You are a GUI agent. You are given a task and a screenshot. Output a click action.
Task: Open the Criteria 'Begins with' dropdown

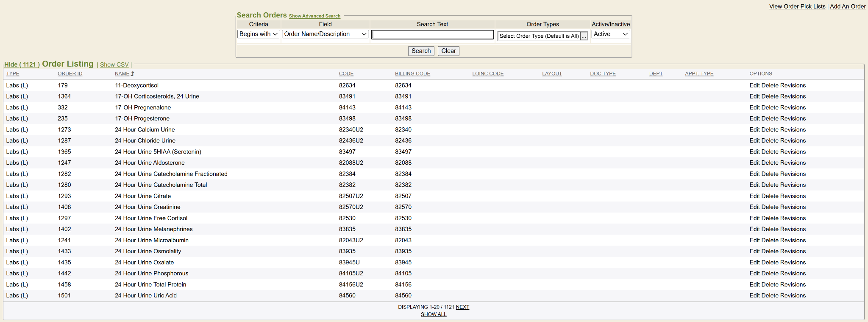click(258, 34)
